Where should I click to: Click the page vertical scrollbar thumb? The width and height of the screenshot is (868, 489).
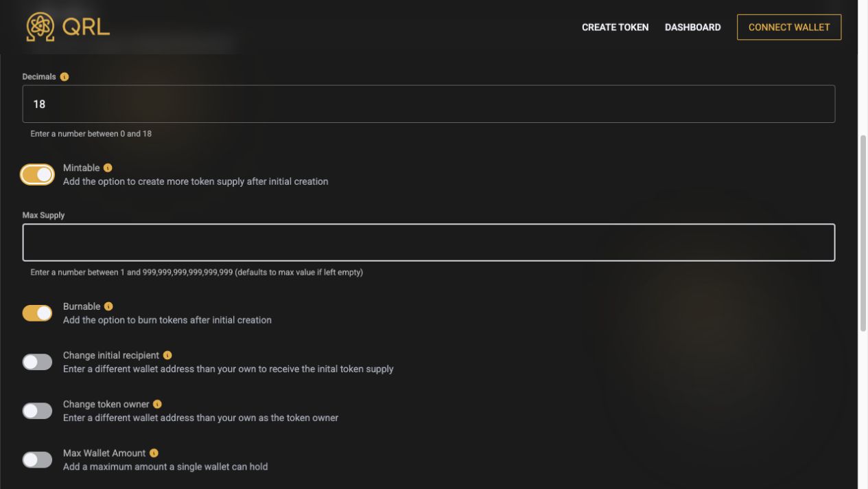863,234
